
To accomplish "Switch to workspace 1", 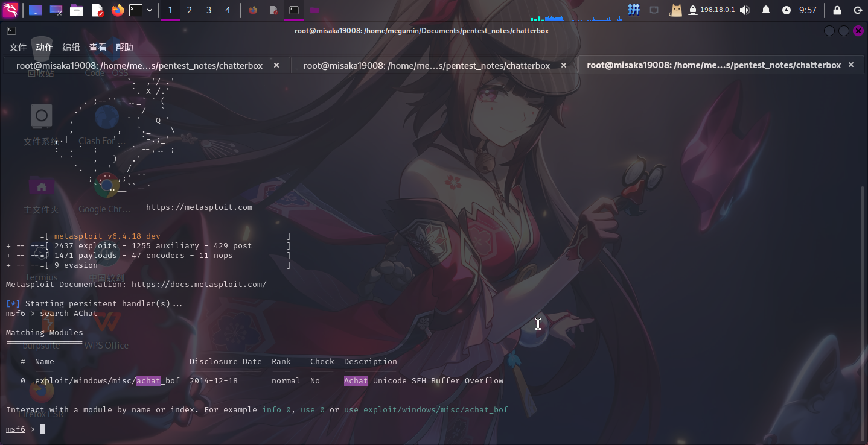I will coord(170,10).
